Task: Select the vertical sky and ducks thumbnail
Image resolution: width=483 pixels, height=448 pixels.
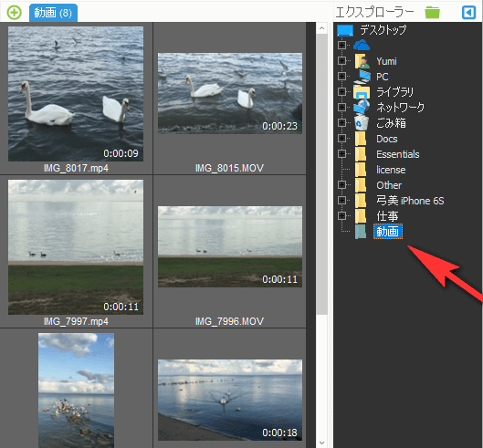Action: click(x=76, y=391)
